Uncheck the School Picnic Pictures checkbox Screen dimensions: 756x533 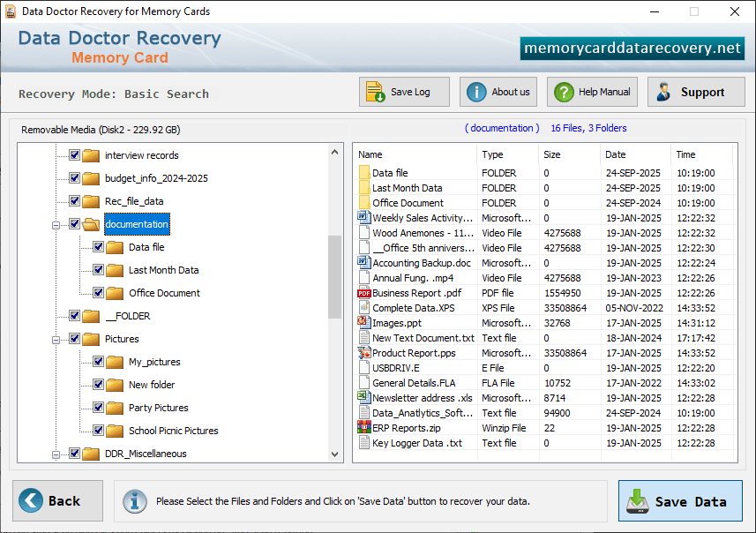point(98,431)
